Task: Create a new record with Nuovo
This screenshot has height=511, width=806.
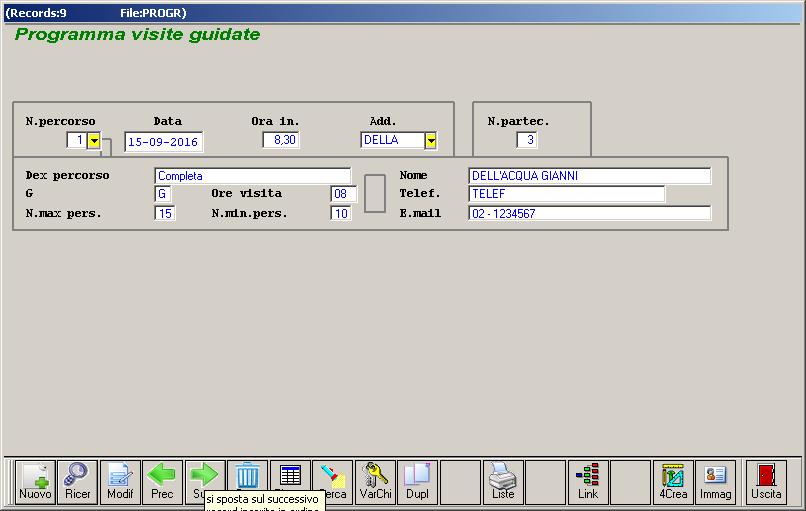Action: [x=35, y=482]
